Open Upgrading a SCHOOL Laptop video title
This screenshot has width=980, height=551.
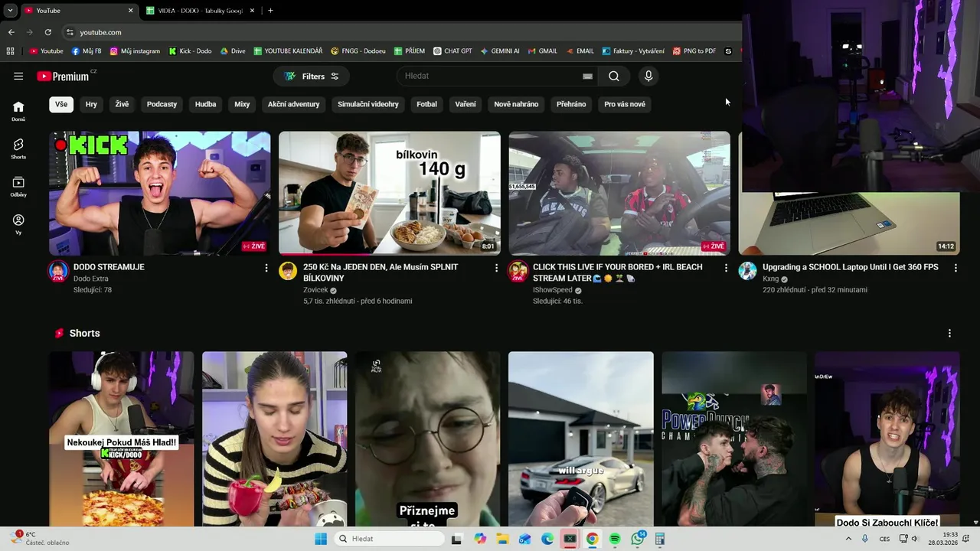pos(850,267)
